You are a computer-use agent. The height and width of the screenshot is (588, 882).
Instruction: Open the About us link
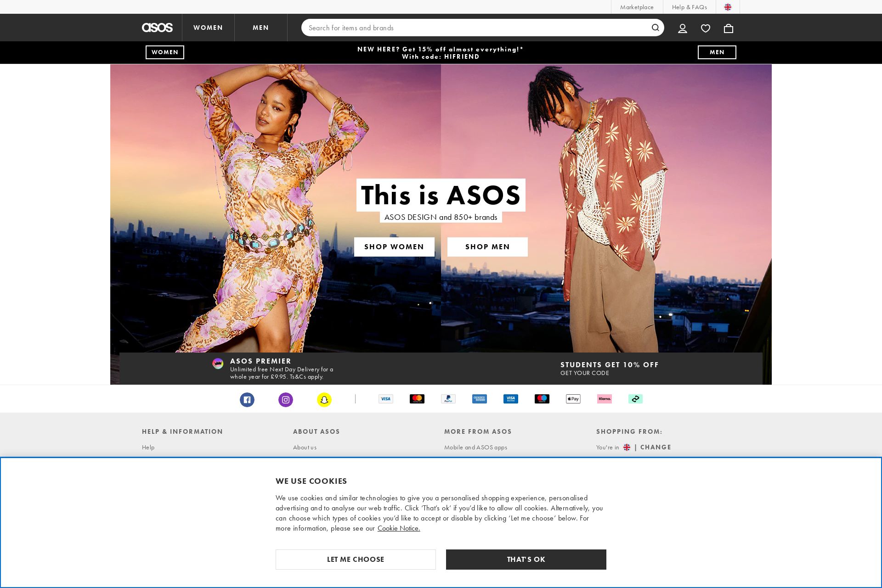pyautogui.click(x=305, y=447)
